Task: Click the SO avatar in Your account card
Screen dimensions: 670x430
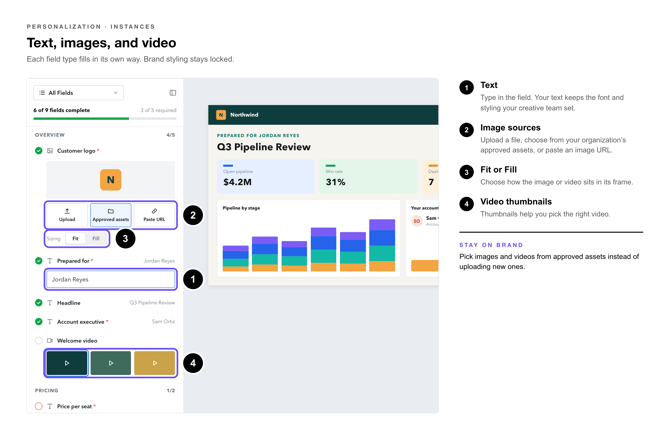Action: (417, 221)
